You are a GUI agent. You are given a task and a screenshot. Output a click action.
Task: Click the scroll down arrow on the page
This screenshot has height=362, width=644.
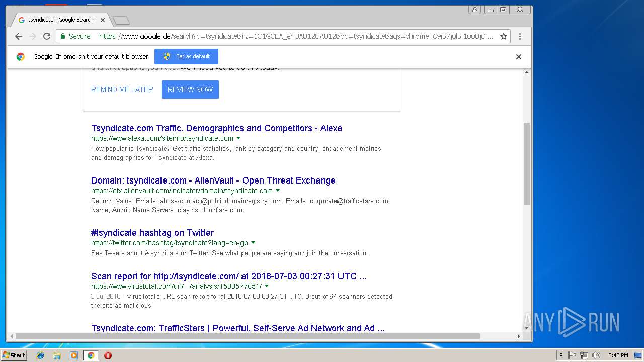pyautogui.click(x=527, y=329)
